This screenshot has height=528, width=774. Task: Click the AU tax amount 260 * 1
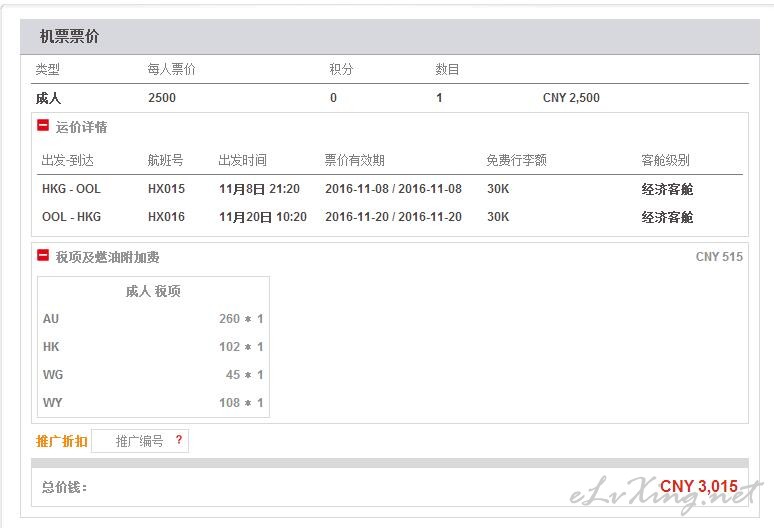241,319
